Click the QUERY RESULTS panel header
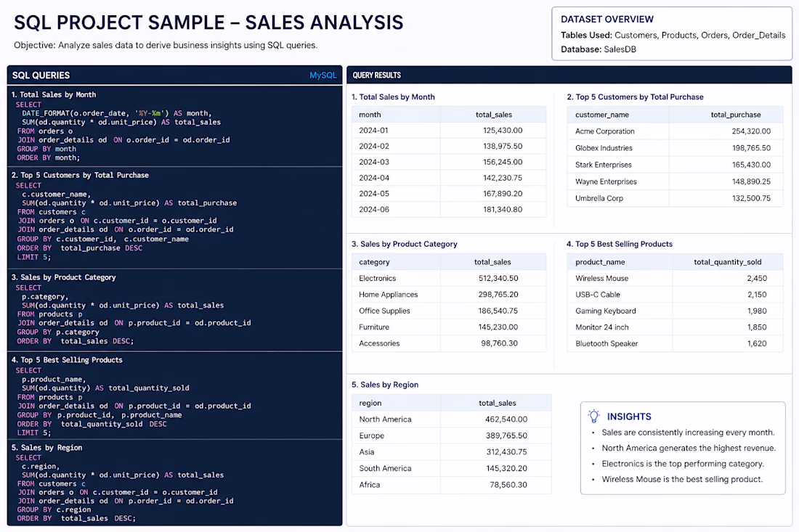 click(x=569, y=75)
